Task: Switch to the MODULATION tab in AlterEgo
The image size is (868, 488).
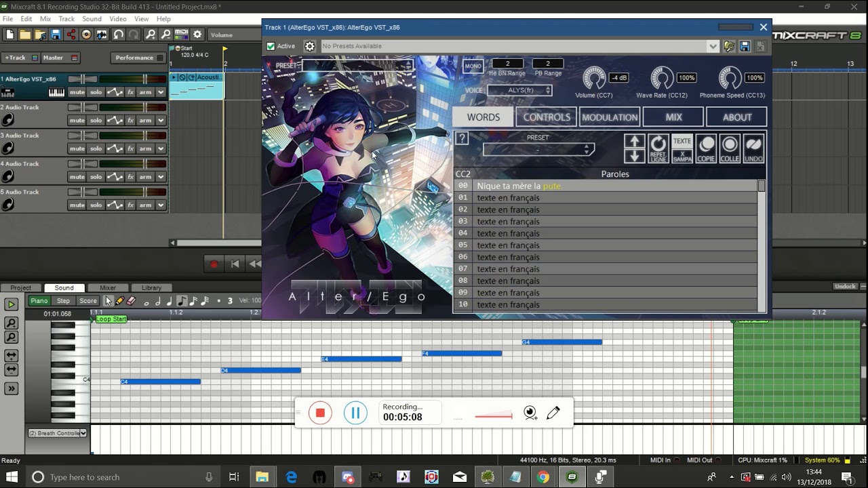Action: (x=610, y=117)
